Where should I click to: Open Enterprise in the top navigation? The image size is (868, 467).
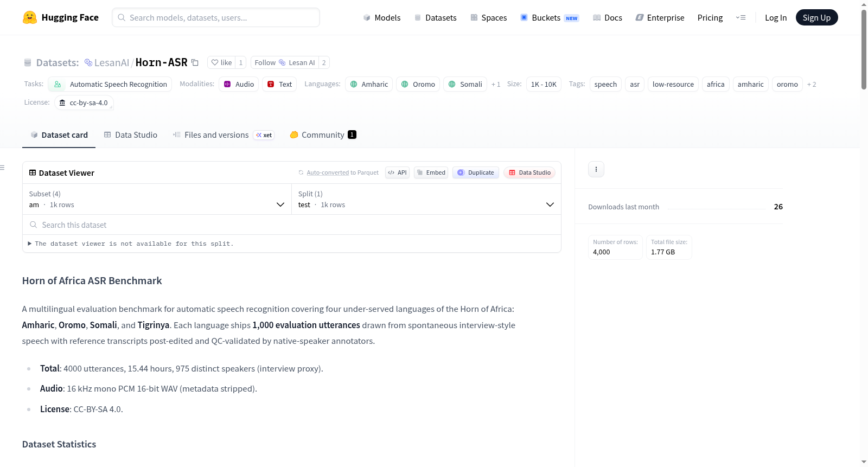[x=660, y=17]
